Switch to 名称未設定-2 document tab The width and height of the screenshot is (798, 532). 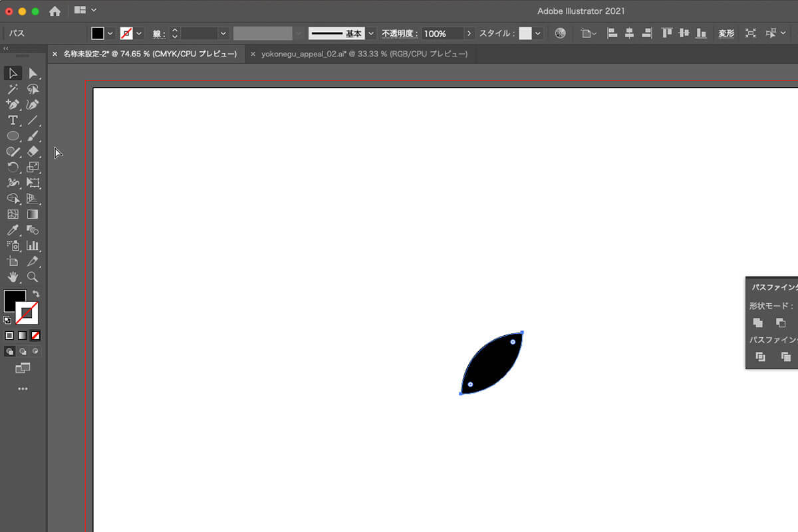pyautogui.click(x=150, y=54)
